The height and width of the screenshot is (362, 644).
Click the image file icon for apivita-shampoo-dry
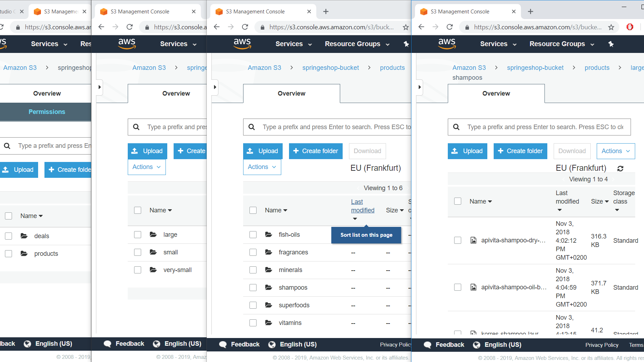(x=474, y=240)
